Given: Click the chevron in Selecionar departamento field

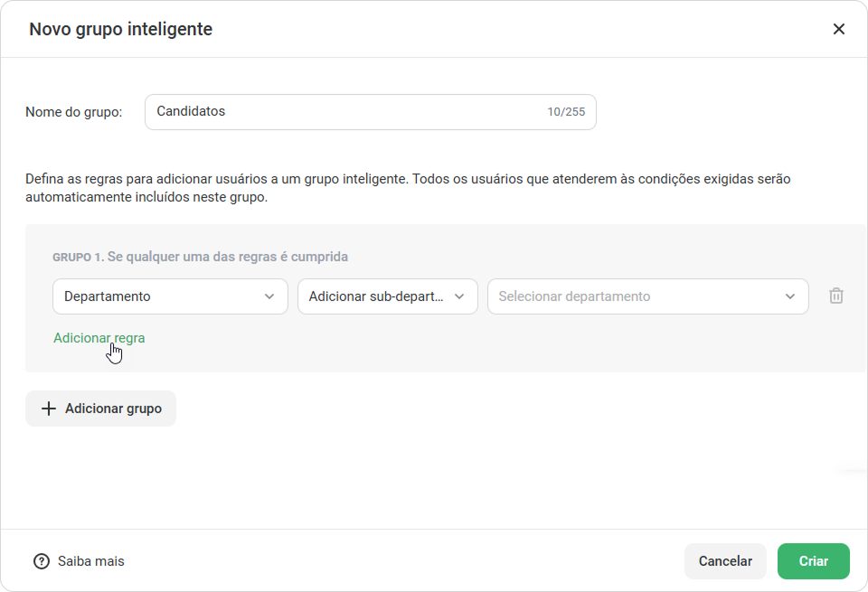Looking at the screenshot, I should [790, 296].
